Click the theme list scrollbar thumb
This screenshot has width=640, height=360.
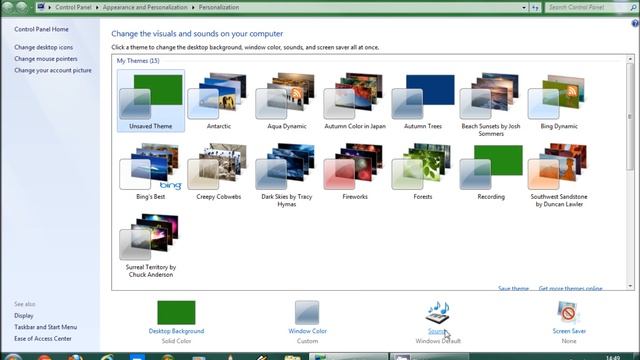click(630, 117)
